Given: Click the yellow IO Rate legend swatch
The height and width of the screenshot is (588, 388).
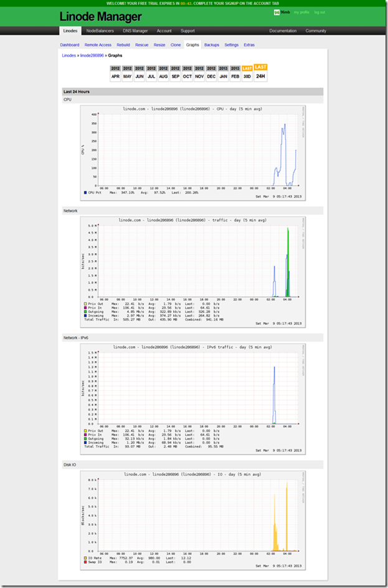Looking at the screenshot, I should click(x=85, y=557).
